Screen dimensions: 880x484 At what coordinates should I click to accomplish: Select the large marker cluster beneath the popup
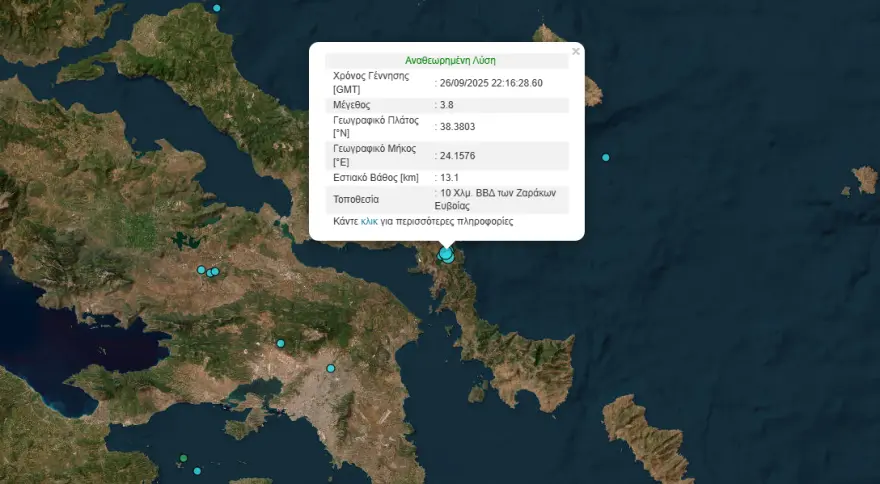pyautogui.click(x=446, y=255)
